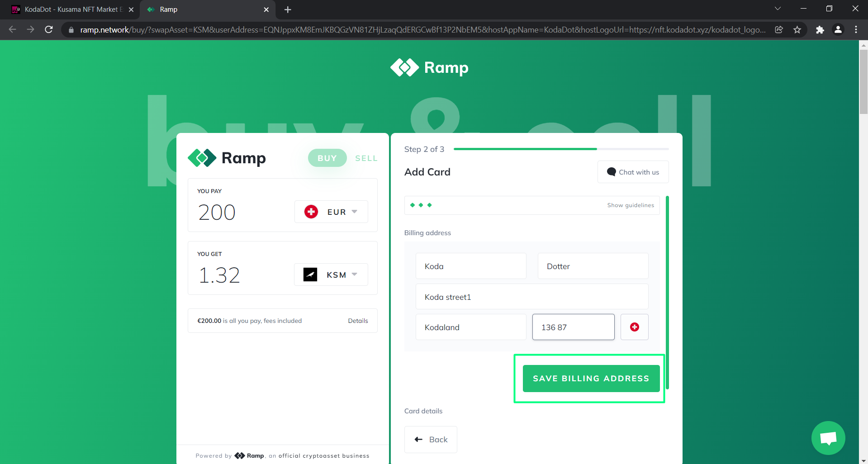Bookmark this page with the star icon
868x464 pixels.
point(797,30)
